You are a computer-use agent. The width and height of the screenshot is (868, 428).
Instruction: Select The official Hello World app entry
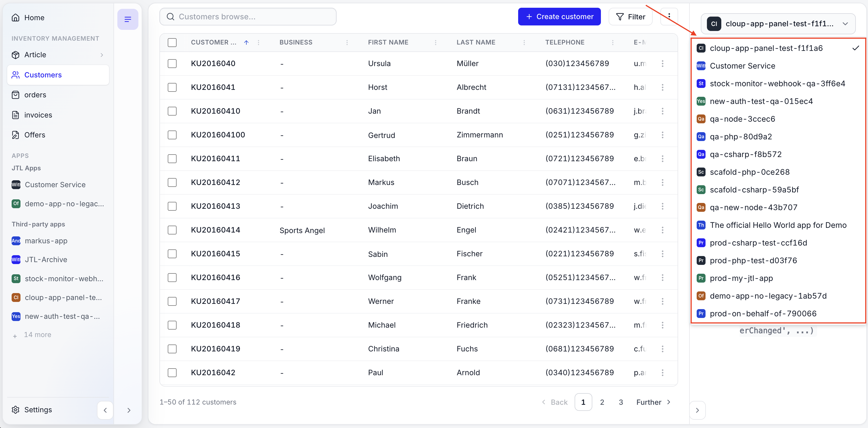778,225
